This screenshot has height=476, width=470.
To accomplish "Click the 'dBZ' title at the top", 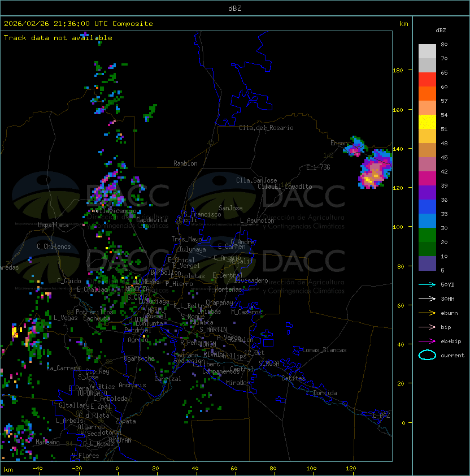I will pos(235,8).
